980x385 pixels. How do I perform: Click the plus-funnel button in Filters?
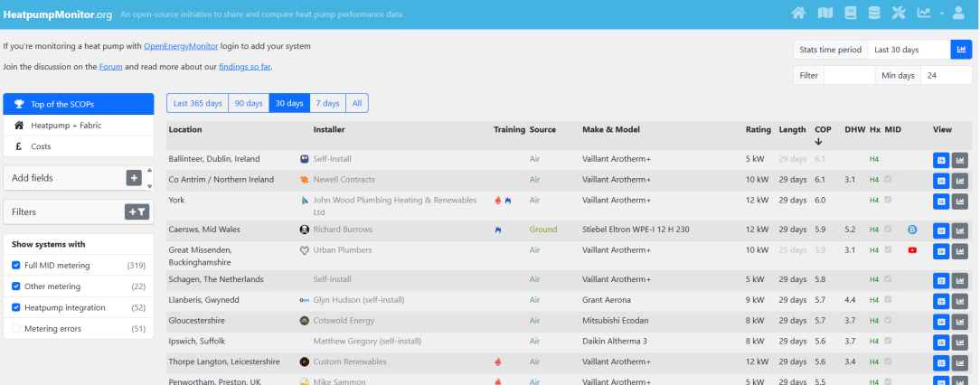tap(137, 211)
